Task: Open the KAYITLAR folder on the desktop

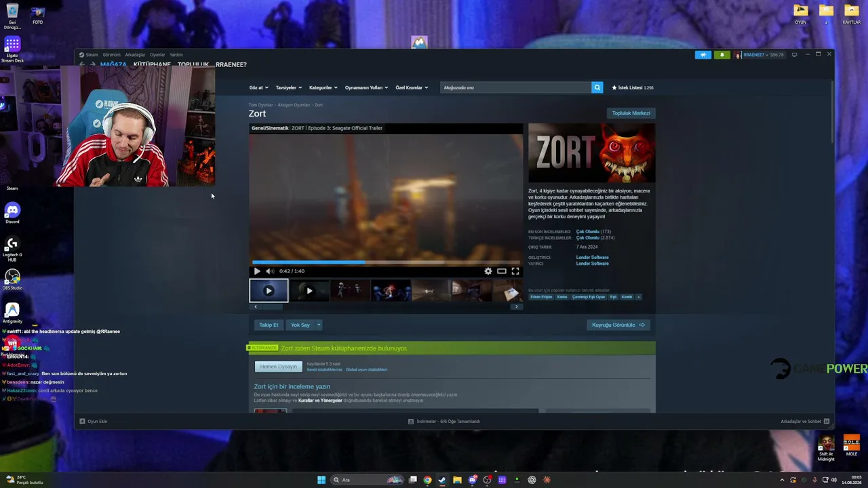Action: (x=851, y=14)
